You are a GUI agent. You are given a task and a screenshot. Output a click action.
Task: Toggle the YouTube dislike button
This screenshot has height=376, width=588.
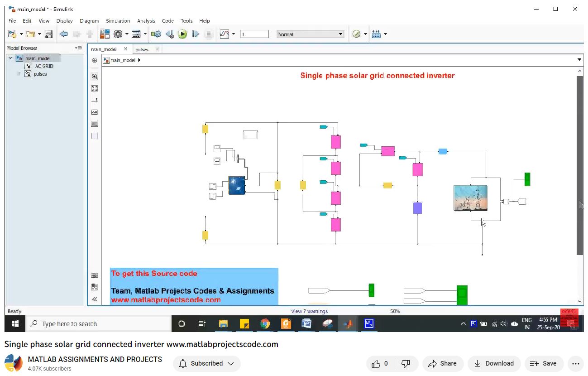tap(406, 363)
